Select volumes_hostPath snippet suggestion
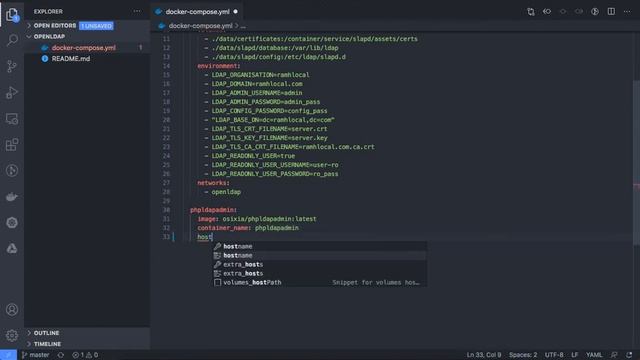 point(320,282)
